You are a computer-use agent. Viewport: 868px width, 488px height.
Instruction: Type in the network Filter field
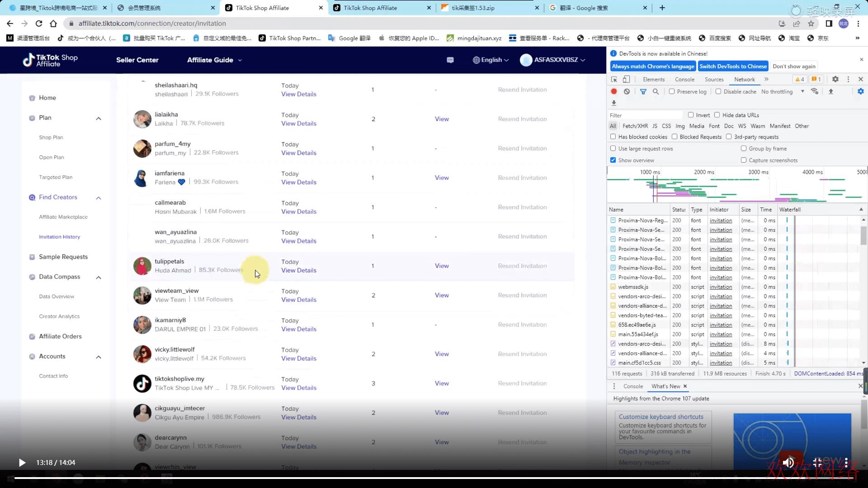(646, 115)
